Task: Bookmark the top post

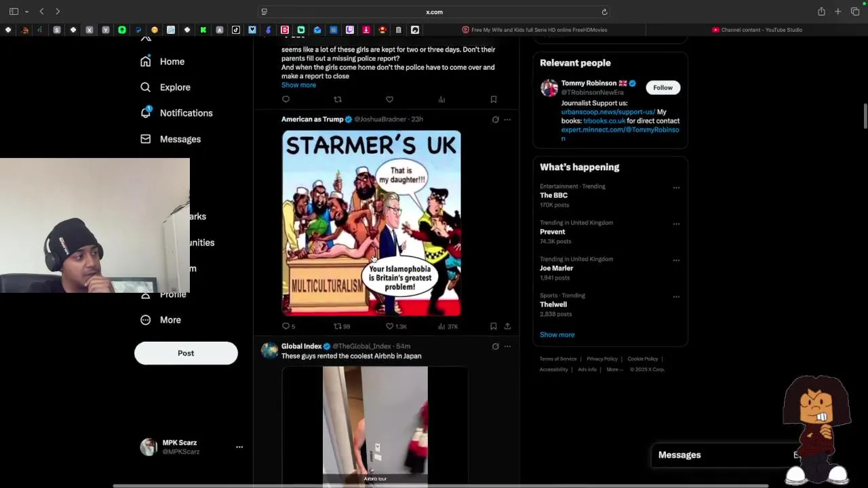Action: click(494, 100)
